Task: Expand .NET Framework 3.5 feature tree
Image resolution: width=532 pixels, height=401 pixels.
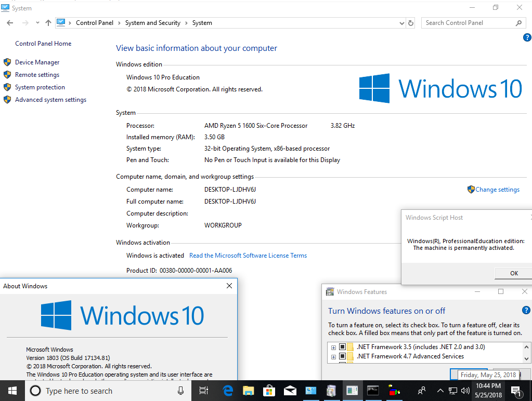Action: (333, 347)
